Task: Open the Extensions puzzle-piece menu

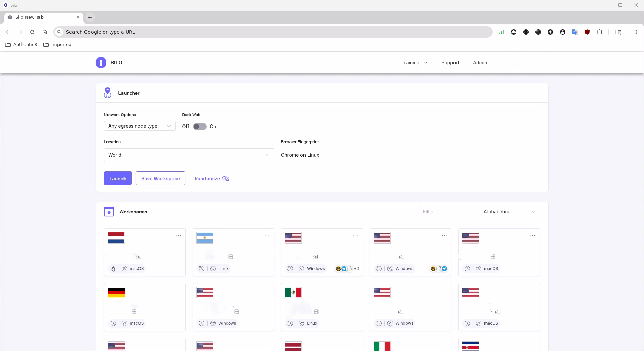Action: click(x=599, y=32)
